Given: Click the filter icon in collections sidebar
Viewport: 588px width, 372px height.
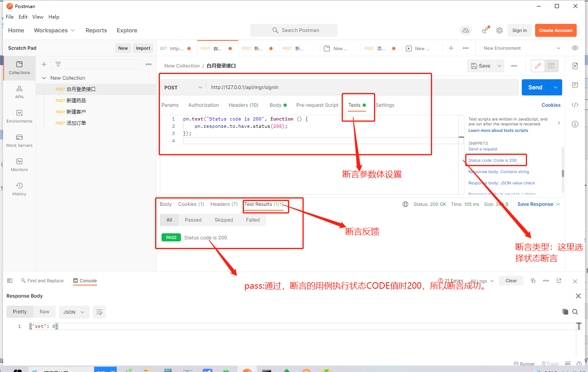Looking at the screenshot, I should 58,64.
